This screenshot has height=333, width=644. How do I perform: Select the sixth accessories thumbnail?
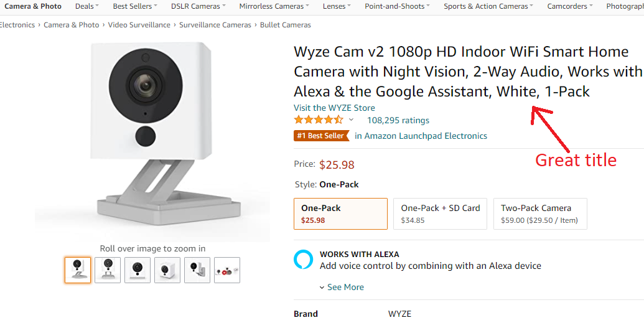click(227, 270)
